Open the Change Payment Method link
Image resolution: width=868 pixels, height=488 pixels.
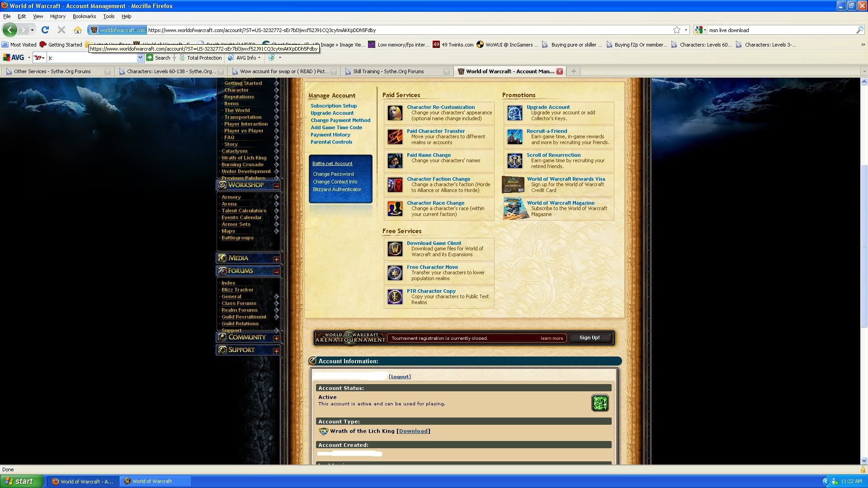tap(340, 120)
